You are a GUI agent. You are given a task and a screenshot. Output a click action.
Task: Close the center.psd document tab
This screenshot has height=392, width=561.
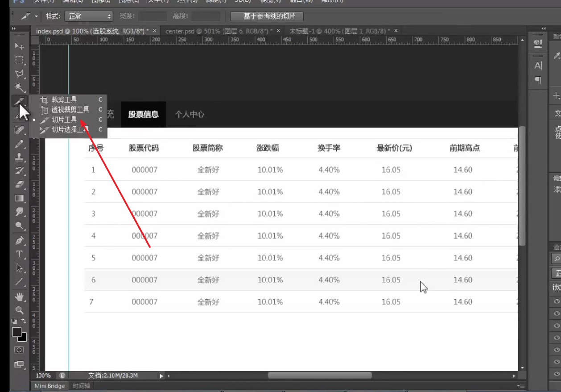[x=279, y=31]
